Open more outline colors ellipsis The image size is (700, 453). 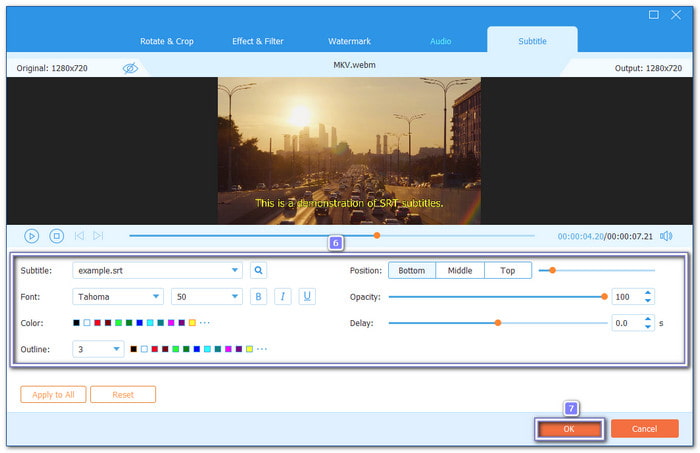click(262, 349)
